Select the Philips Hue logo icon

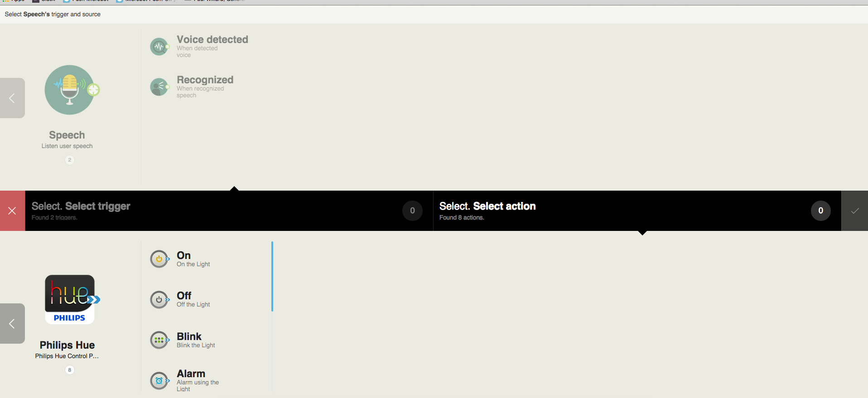72,299
